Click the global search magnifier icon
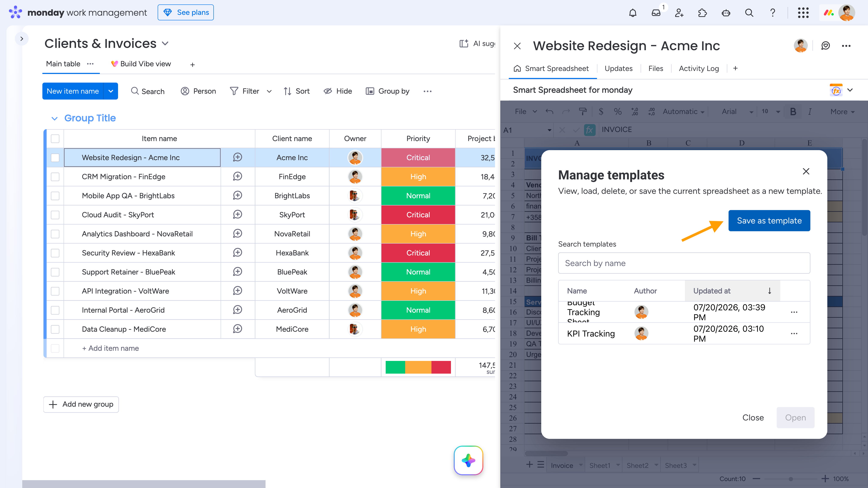This screenshot has height=488, width=868. 749,13
